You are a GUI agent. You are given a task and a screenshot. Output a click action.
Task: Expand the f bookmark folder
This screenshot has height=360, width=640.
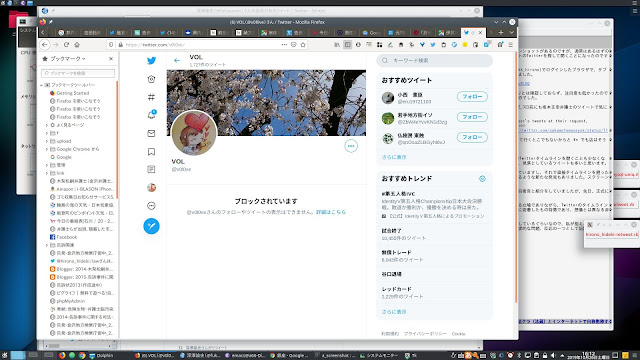pos(47,133)
